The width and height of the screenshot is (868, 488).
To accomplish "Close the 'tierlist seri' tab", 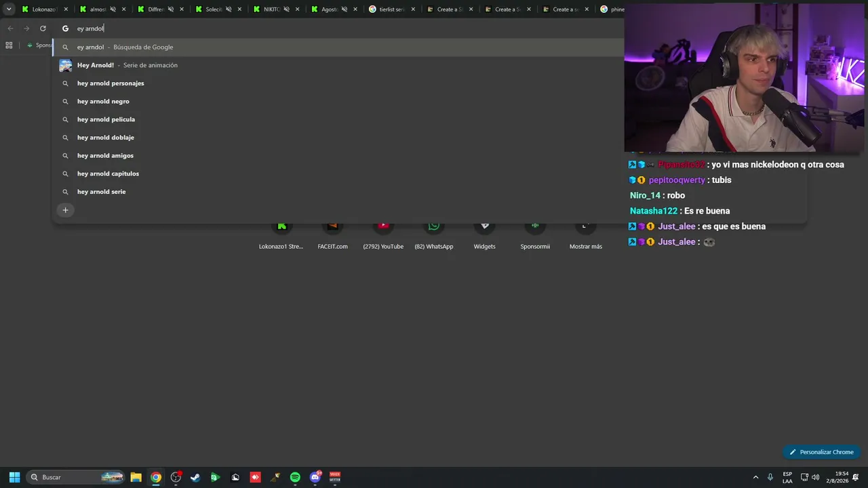I will [x=413, y=9].
